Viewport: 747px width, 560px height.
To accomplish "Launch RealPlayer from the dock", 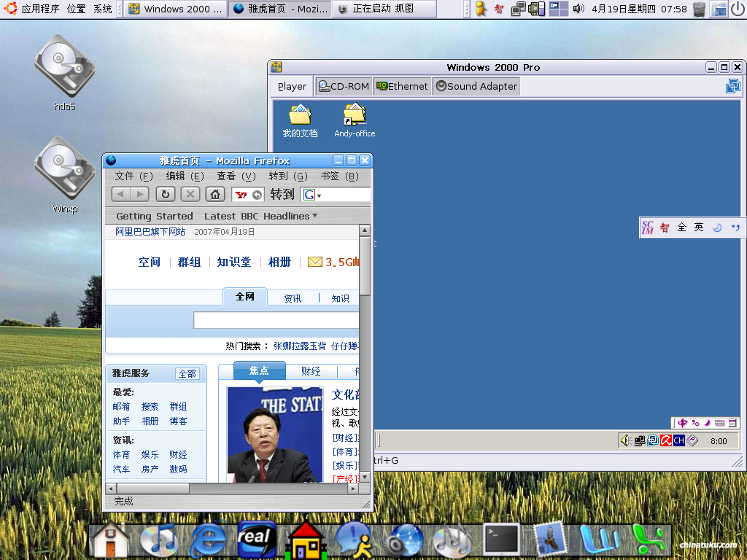I will [257, 540].
